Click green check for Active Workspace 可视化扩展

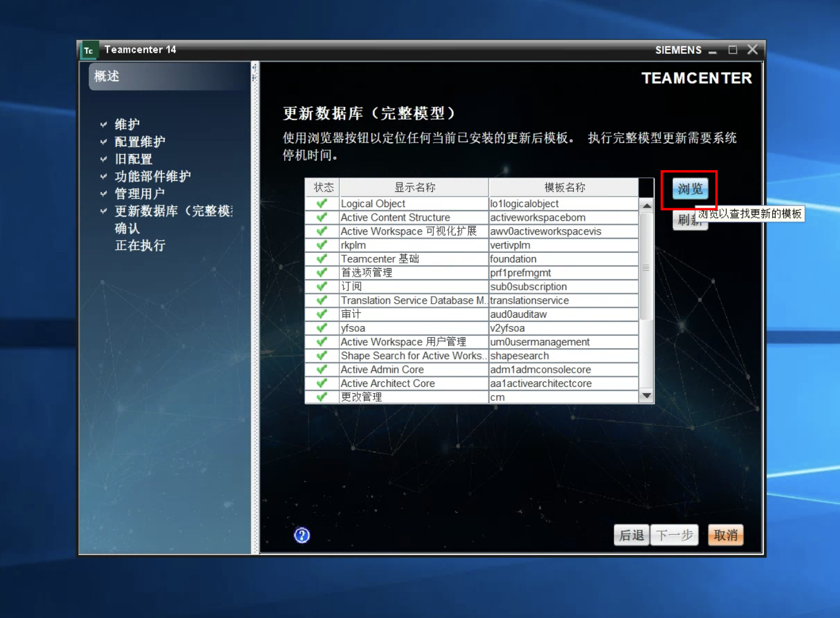[322, 231]
